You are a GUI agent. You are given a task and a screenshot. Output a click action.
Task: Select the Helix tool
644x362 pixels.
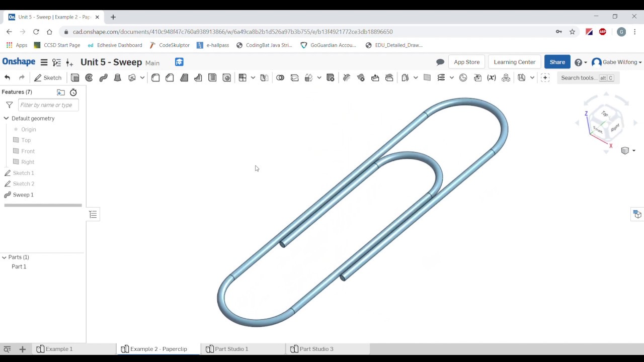[x=441, y=77]
